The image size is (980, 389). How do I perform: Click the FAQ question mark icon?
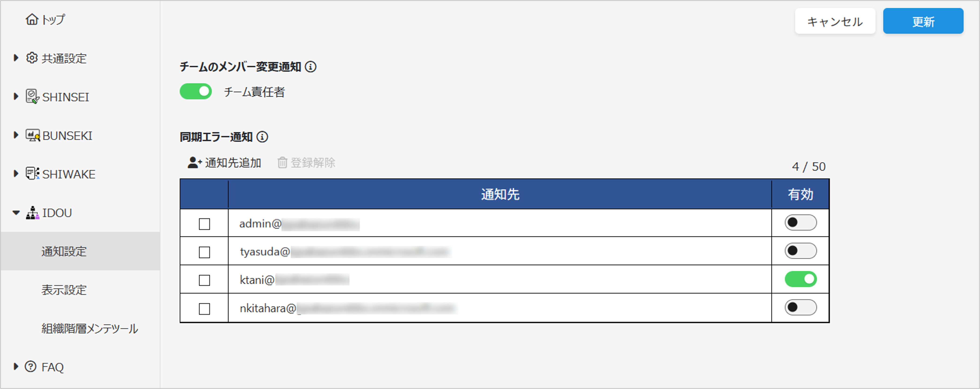click(30, 367)
